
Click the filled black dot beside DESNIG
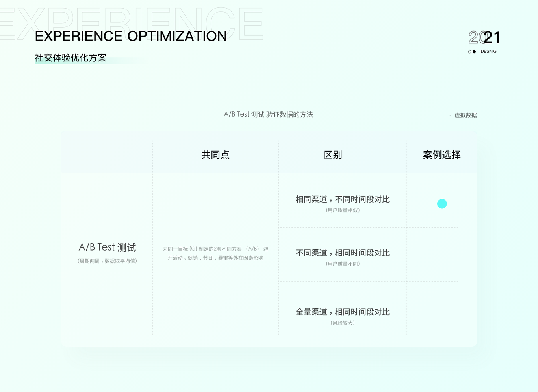tap(474, 52)
